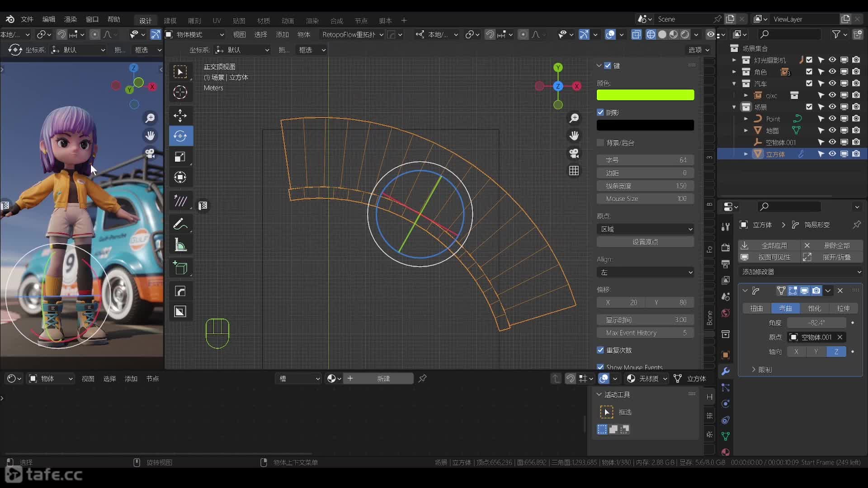This screenshot has height=488, width=868.
Task: Open the 添加修改器 dropdown
Action: pos(801,272)
